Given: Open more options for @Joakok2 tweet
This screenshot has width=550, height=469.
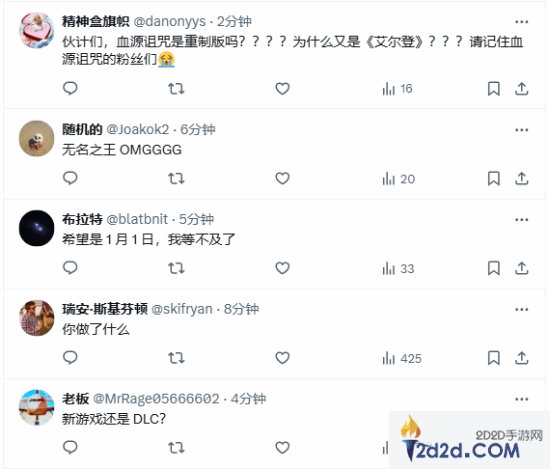Looking at the screenshot, I should click(x=522, y=130).
